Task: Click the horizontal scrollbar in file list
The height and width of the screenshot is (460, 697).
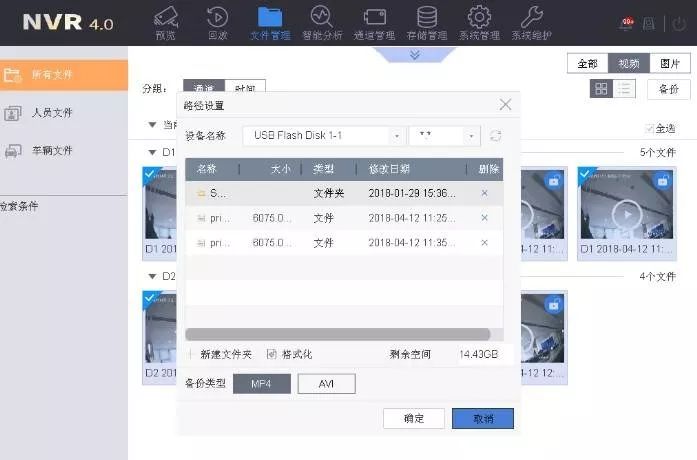Action: (337, 335)
